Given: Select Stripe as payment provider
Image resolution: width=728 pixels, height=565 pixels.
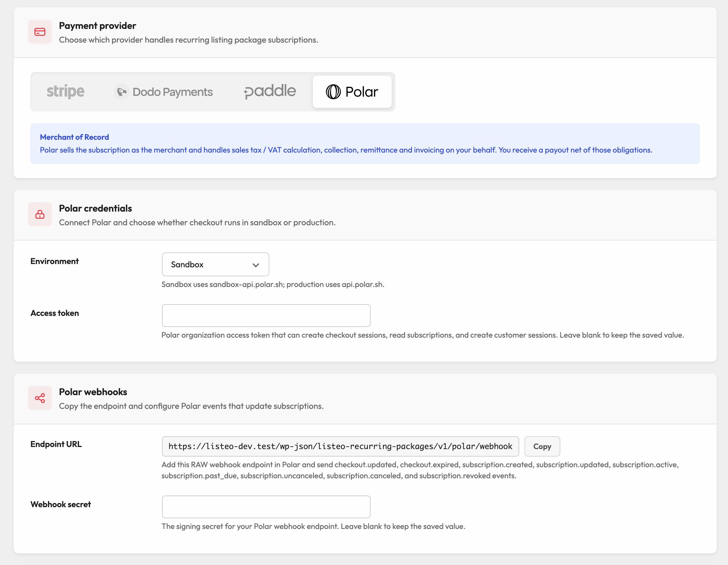Looking at the screenshot, I should click(65, 92).
